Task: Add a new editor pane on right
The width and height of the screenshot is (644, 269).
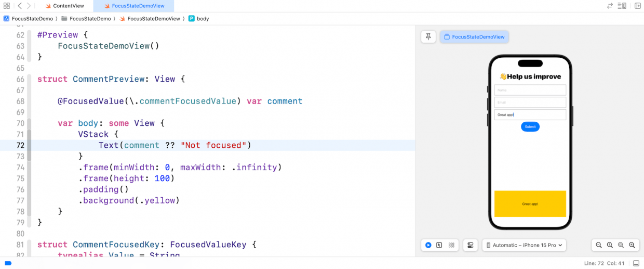Action: click(637, 6)
